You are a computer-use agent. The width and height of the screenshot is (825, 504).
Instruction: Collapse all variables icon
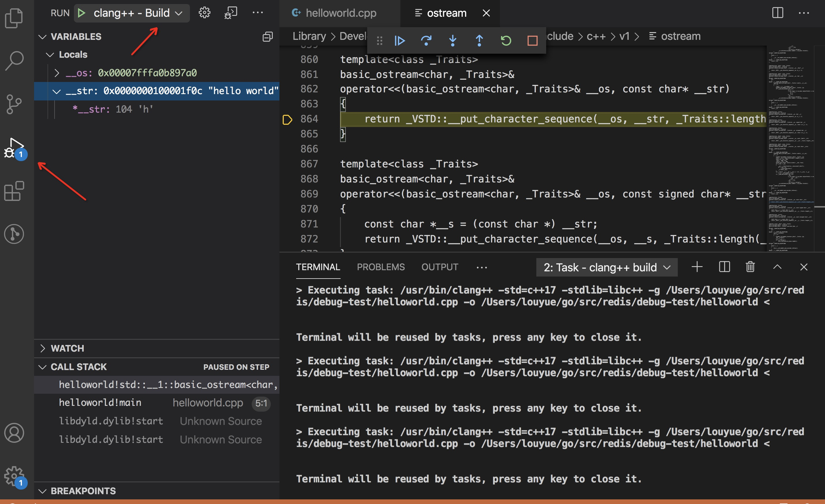coord(268,36)
